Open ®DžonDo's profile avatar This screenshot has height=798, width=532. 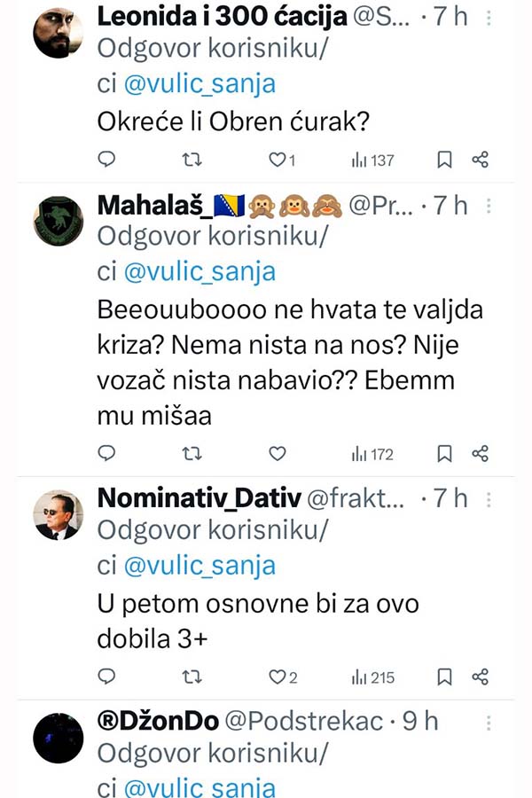[x=58, y=737]
